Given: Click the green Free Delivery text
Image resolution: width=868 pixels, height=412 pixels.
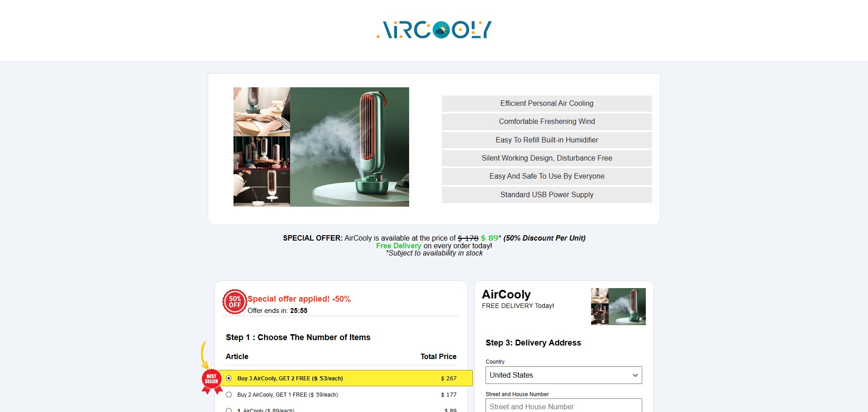Looking at the screenshot, I should [398, 246].
